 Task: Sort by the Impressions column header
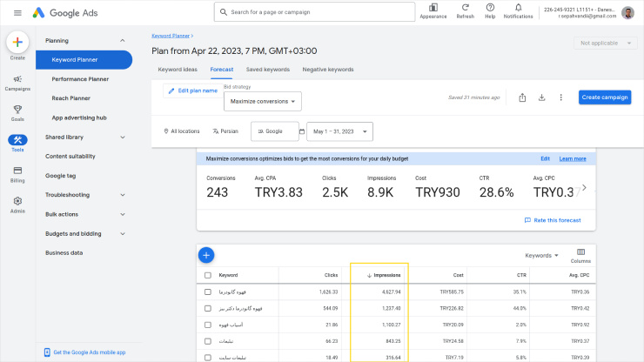384,275
